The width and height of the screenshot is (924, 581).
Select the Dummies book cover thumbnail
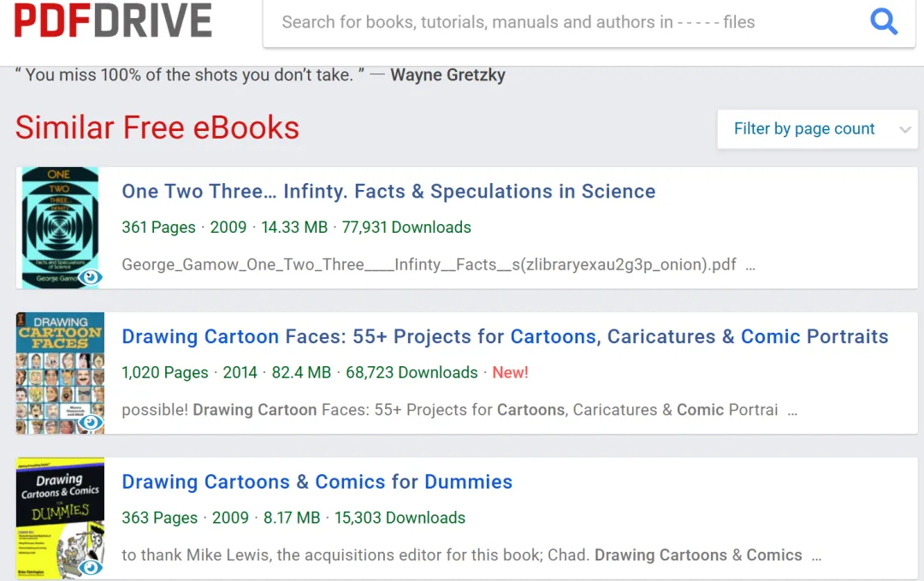pyautogui.click(x=60, y=518)
